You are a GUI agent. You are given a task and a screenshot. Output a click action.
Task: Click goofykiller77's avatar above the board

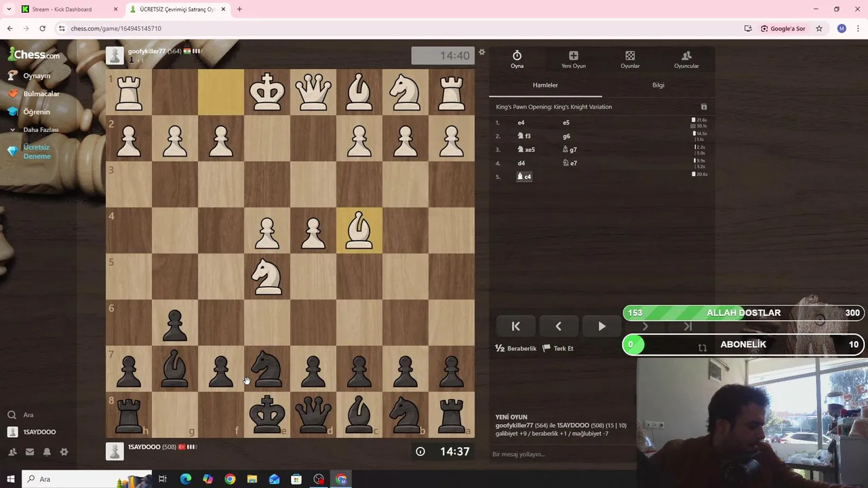(115, 56)
